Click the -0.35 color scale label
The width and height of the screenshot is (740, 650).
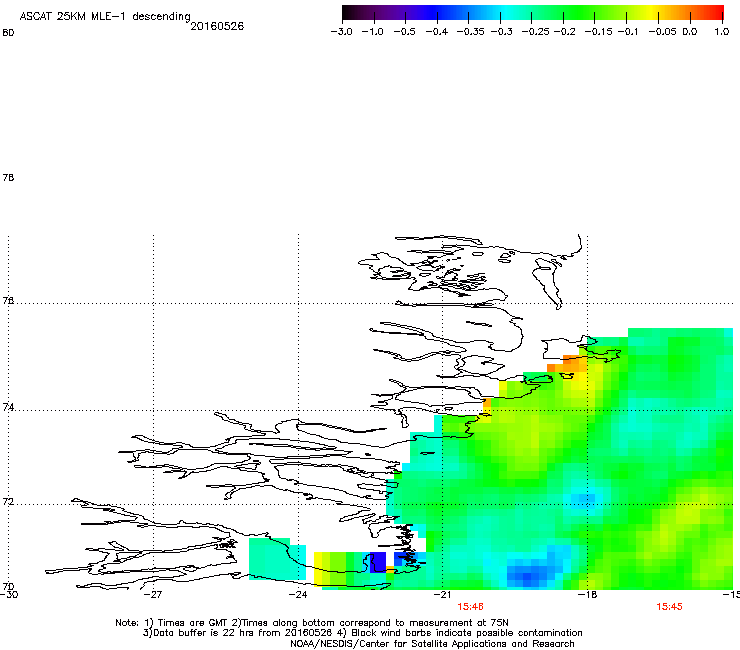[x=469, y=32]
